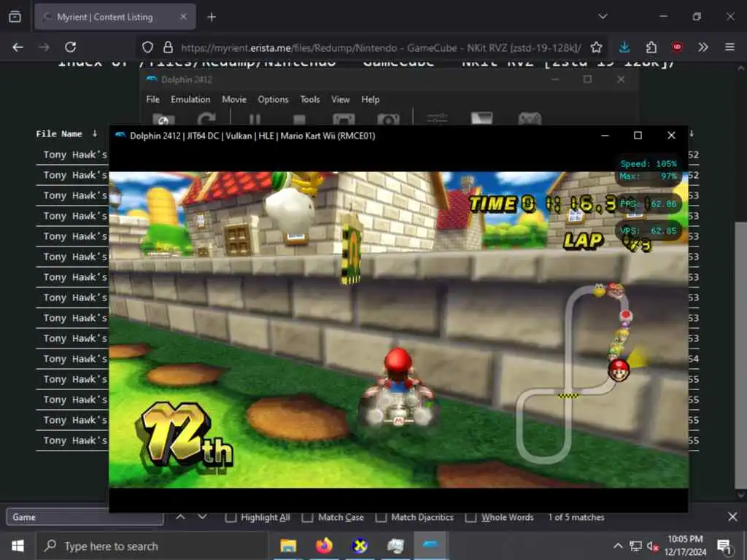Open View menu in Dolphin

[340, 99]
